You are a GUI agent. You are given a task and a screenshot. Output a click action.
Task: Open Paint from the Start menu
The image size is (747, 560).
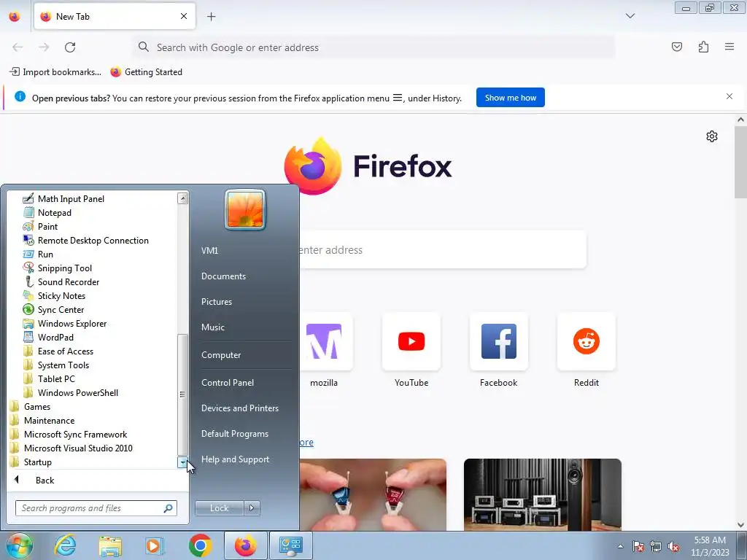(x=47, y=226)
